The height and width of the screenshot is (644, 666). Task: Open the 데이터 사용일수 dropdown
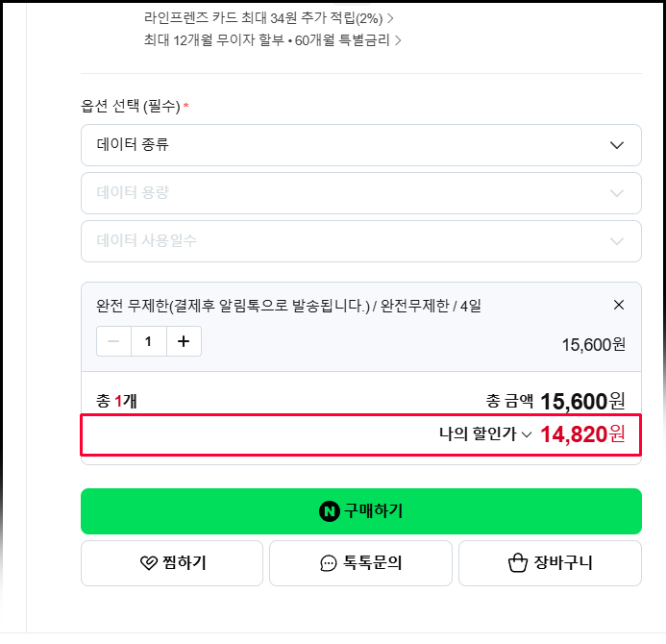click(x=361, y=241)
